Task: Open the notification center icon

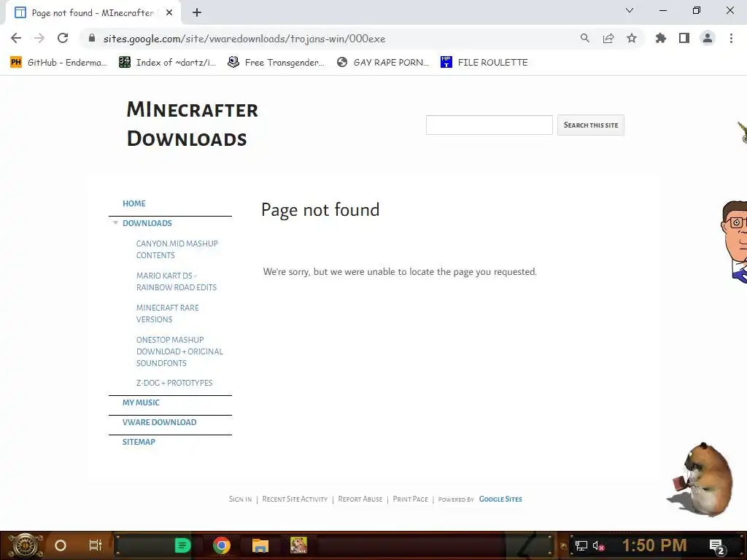Action: [x=717, y=547]
